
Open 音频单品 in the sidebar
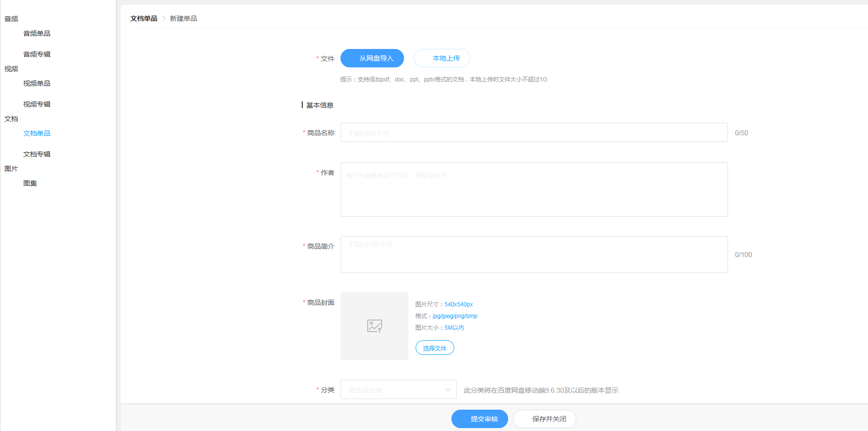[37, 33]
